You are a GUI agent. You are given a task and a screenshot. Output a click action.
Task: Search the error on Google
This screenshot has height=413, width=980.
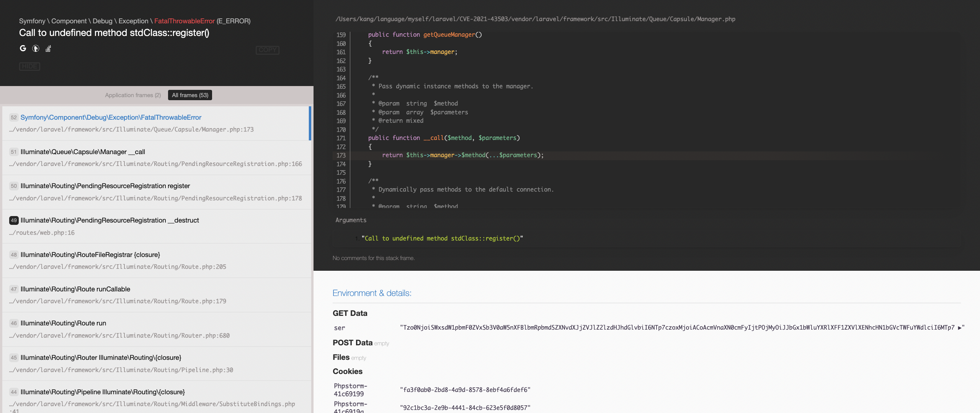tap(23, 48)
